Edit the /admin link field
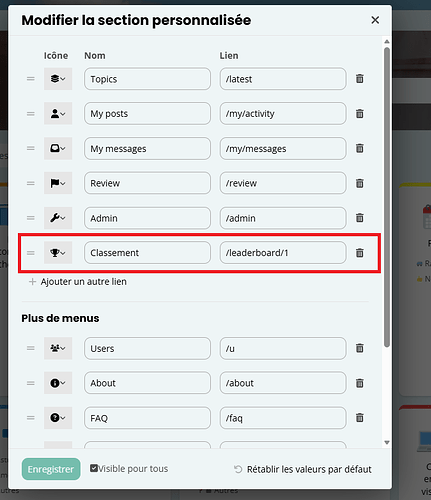This screenshot has height=500, width=431. coord(283,218)
